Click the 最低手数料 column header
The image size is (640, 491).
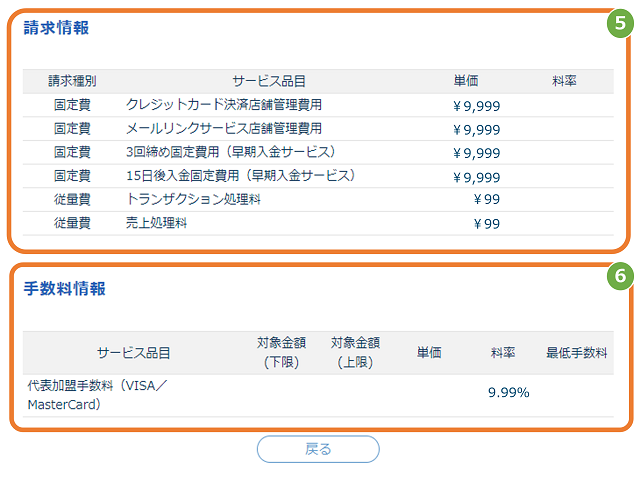point(576,353)
